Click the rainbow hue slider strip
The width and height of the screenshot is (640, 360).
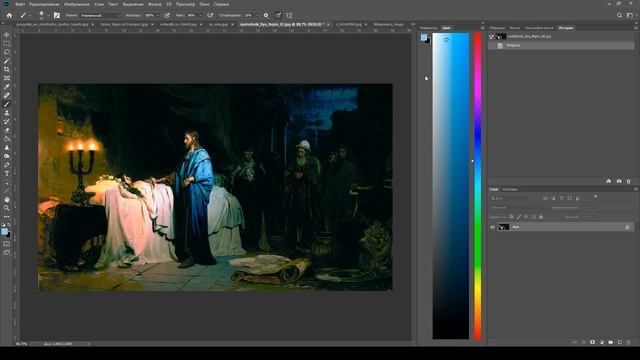coord(478,186)
